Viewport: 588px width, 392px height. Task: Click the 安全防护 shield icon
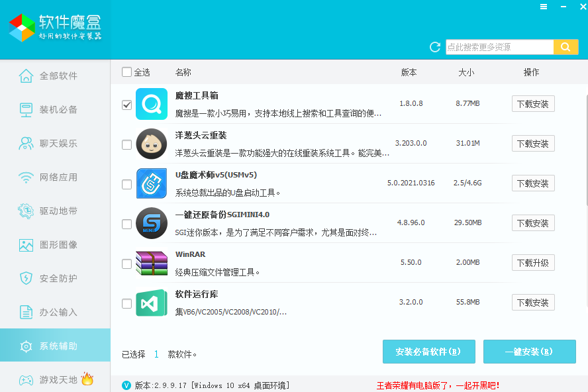(x=26, y=278)
